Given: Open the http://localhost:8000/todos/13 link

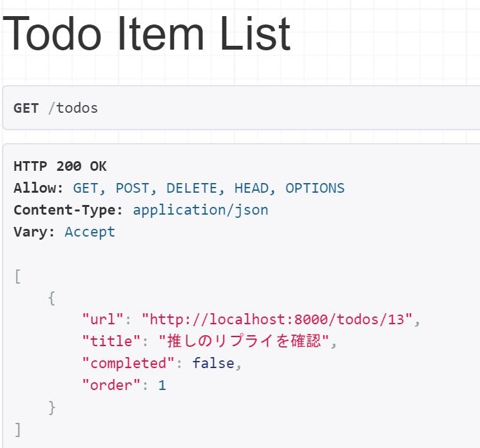Looking at the screenshot, I should tap(277, 319).
